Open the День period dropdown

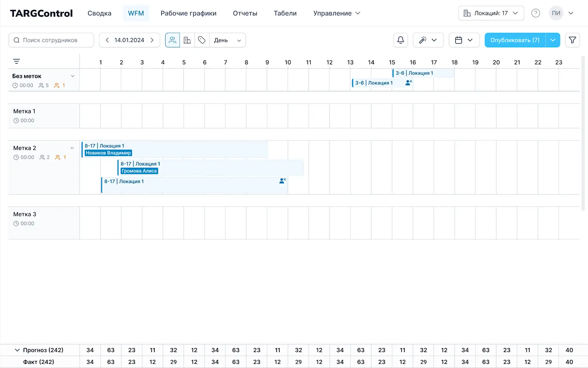[x=227, y=40]
